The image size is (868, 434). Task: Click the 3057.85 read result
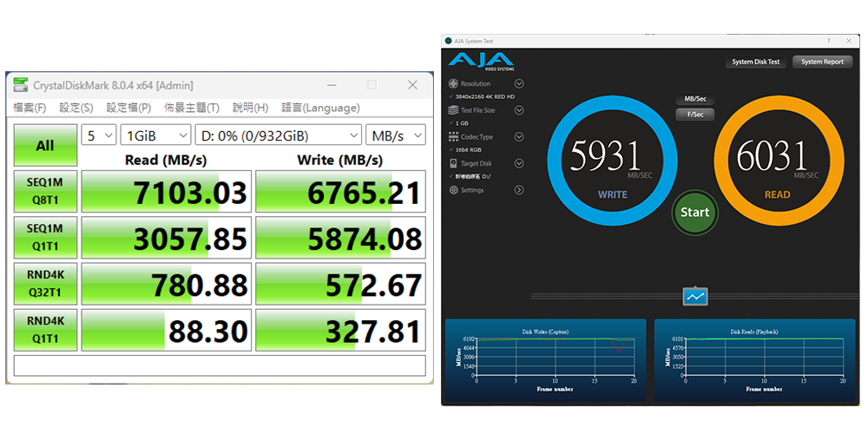167,238
